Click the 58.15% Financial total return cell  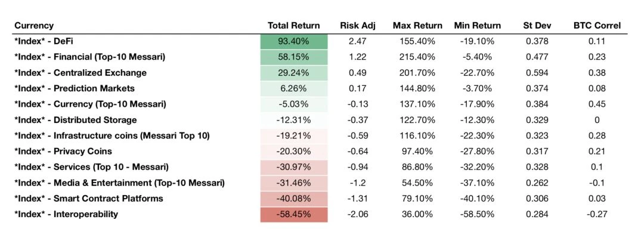294,57
